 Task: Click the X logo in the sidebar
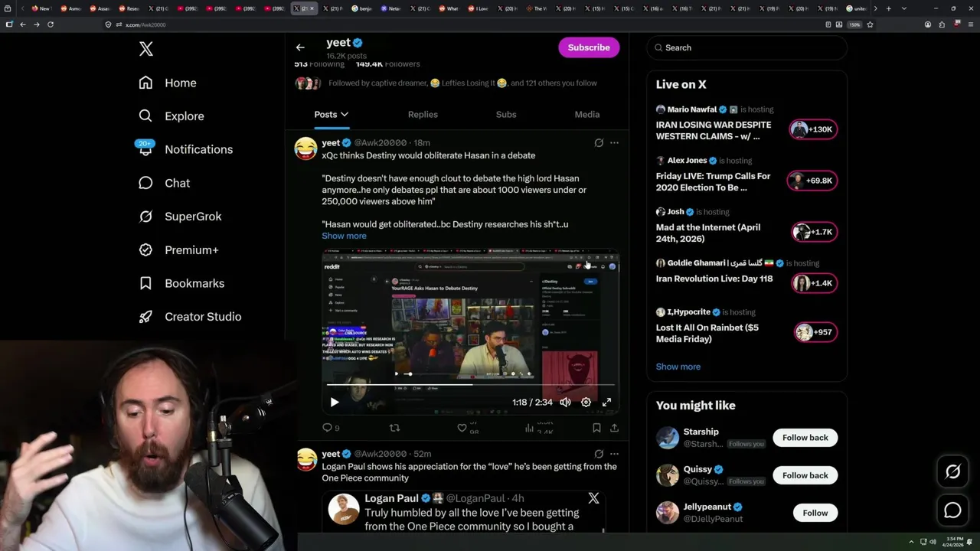coord(146,49)
